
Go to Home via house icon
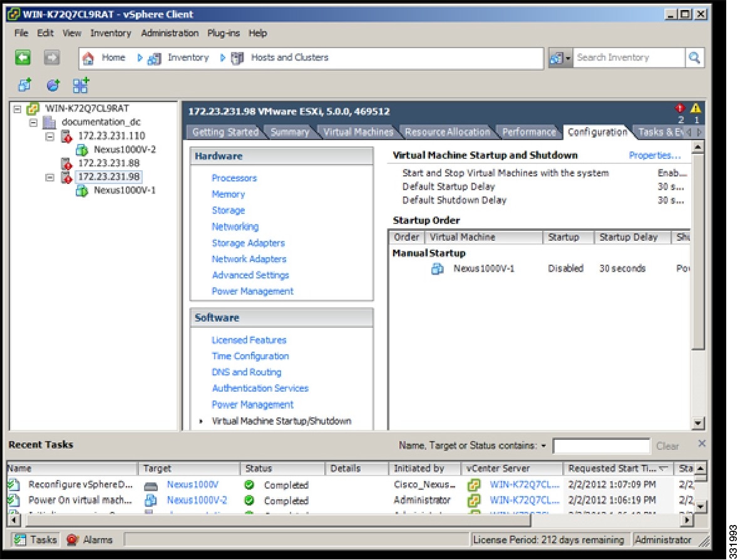click(88, 58)
